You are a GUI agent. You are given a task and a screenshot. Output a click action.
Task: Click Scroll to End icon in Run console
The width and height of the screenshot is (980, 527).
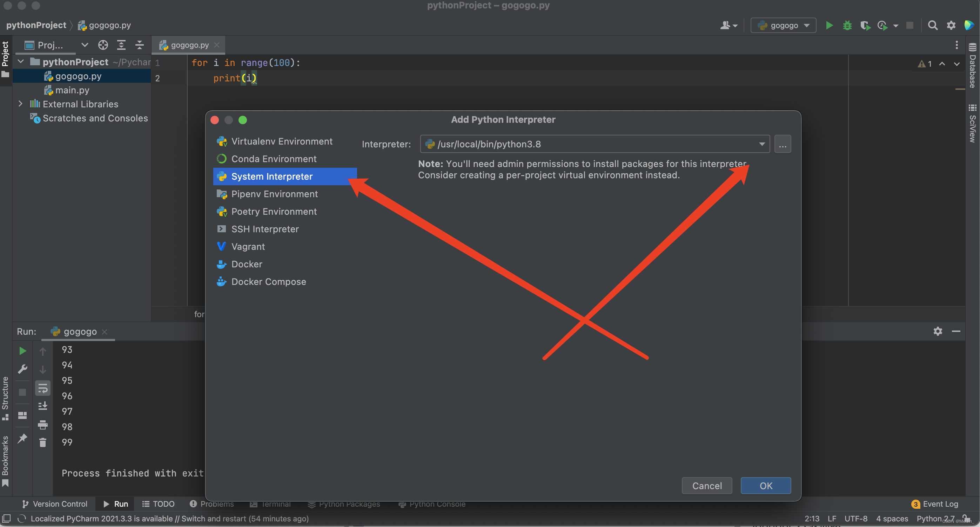[x=42, y=406]
